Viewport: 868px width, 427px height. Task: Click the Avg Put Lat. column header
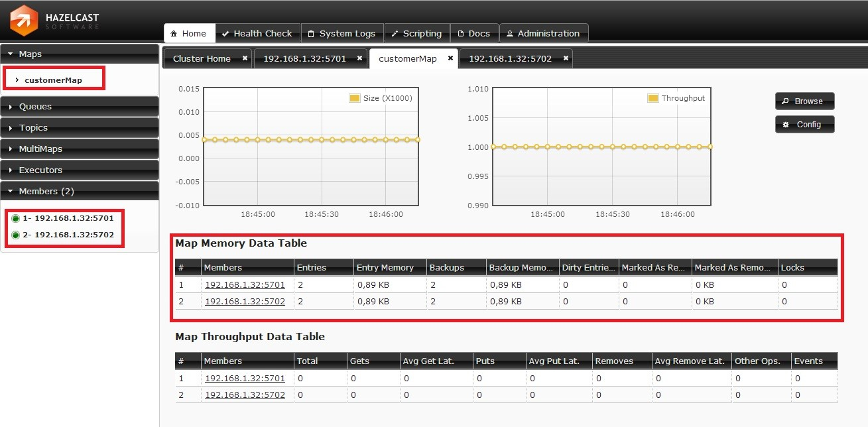pyautogui.click(x=559, y=361)
